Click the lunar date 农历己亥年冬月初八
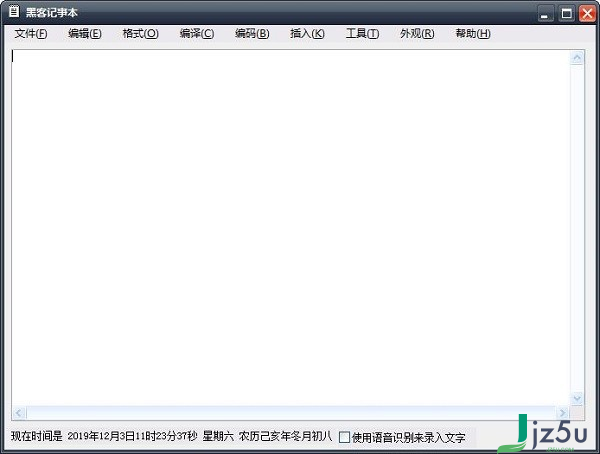This screenshot has height=454, width=600. [x=285, y=436]
